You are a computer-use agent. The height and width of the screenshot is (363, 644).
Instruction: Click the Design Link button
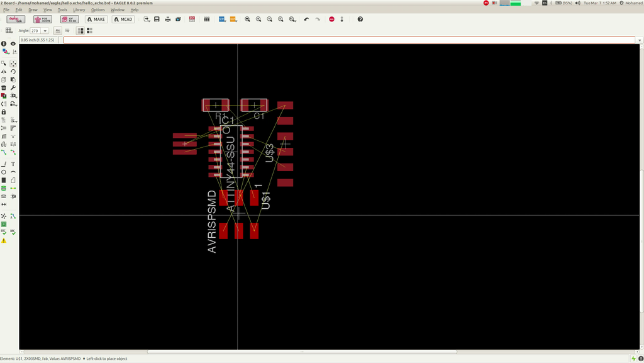click(x=16, y=20)
